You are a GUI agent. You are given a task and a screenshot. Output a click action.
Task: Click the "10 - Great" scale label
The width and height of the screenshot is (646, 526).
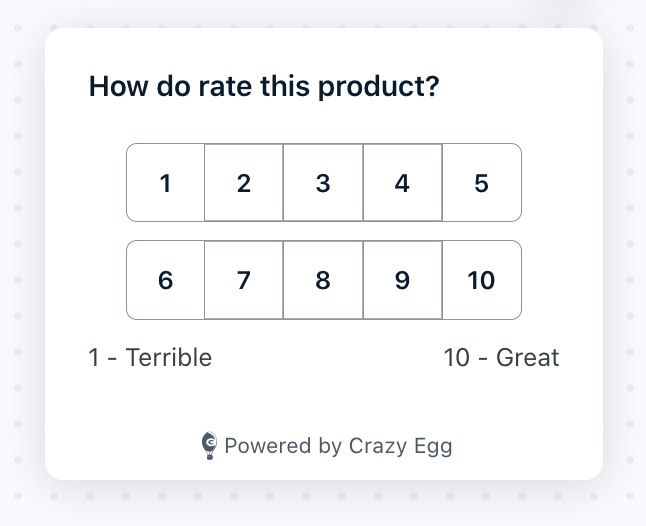pos(501,357)
